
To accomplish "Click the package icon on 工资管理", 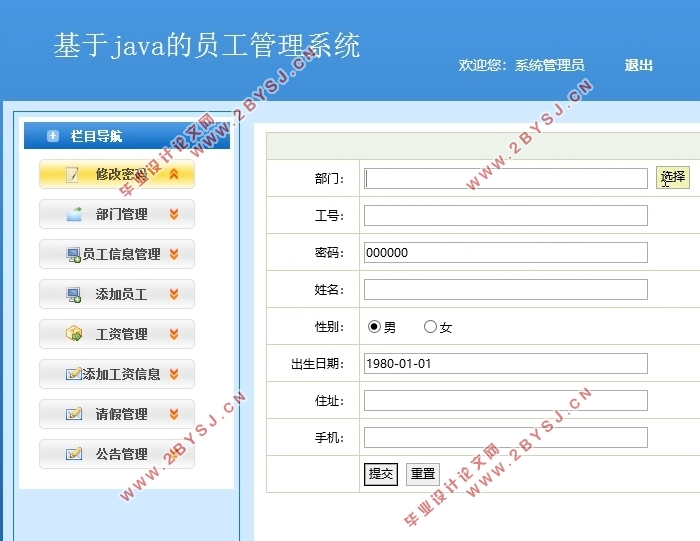I will point(74,333).
